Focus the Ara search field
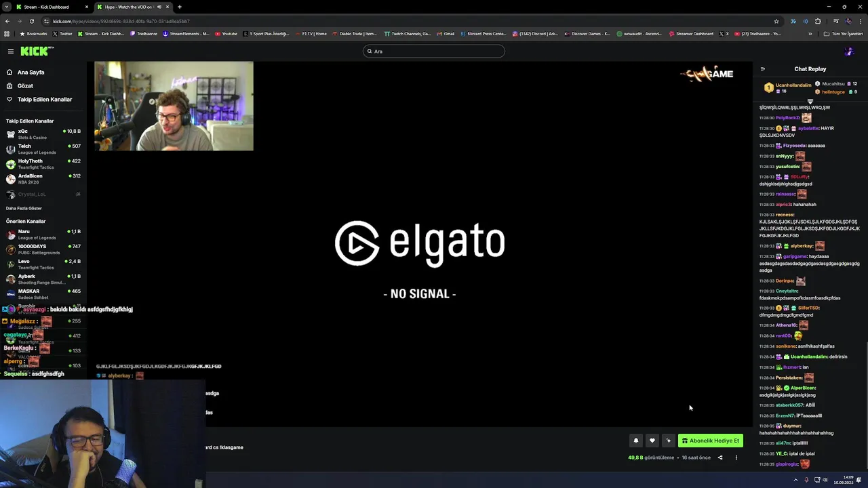The width and height of the screenshot is (868, 488). coord(434,51)
